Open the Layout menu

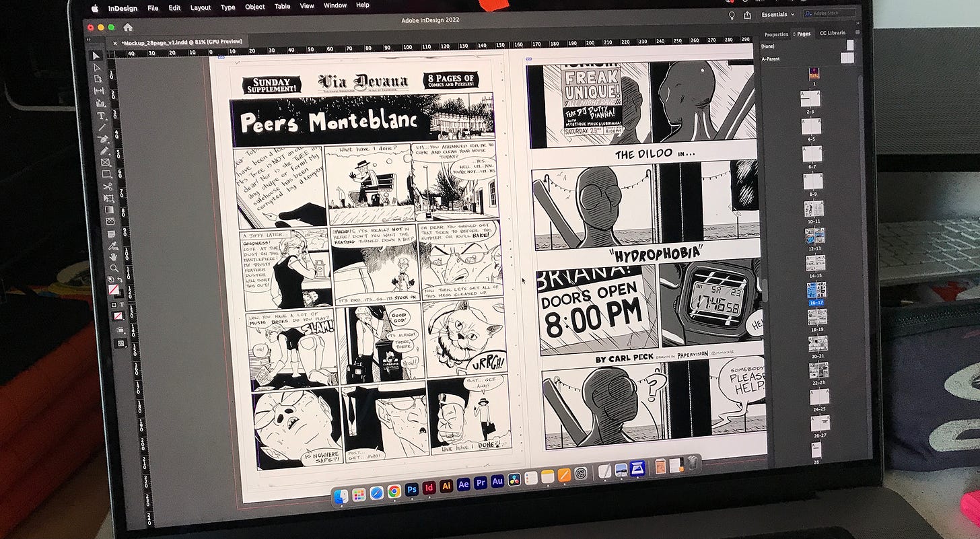tap(201, 8)
